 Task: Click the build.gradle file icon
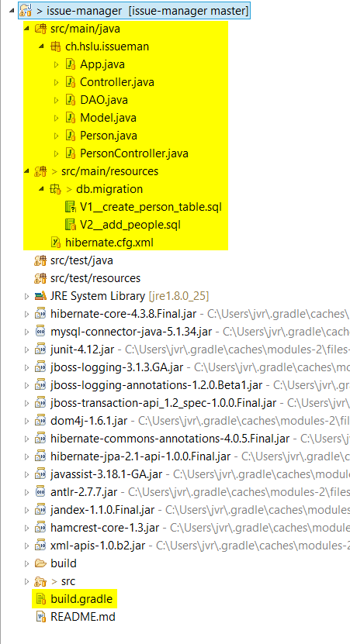tap(40, 599)
